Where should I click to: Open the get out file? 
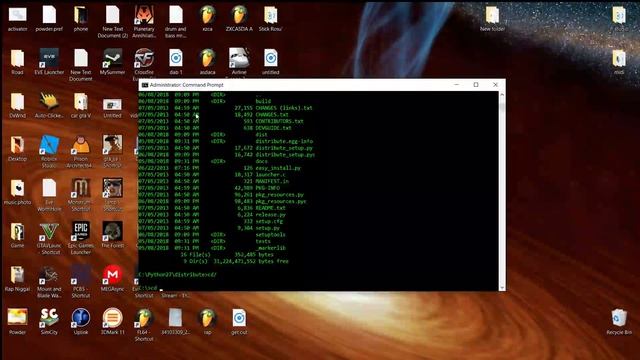click(239, 322)
